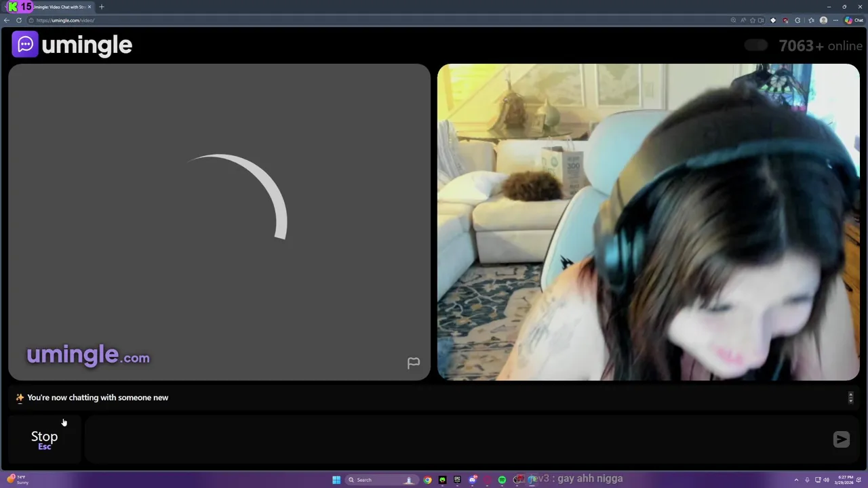Open read aloud icon in address bar

click(x=743, y=20)
